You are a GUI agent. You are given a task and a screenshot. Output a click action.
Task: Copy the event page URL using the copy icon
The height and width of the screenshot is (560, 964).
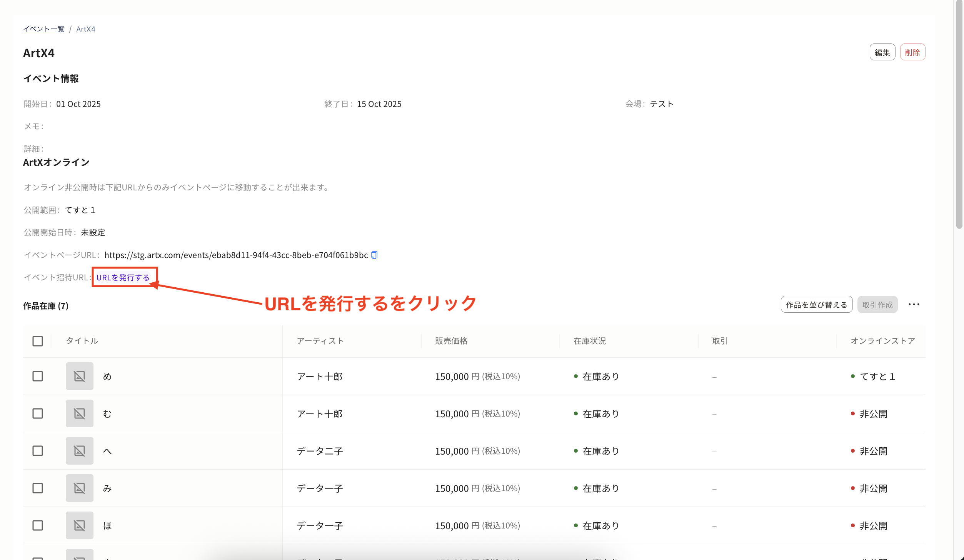(x=374, y=255)
